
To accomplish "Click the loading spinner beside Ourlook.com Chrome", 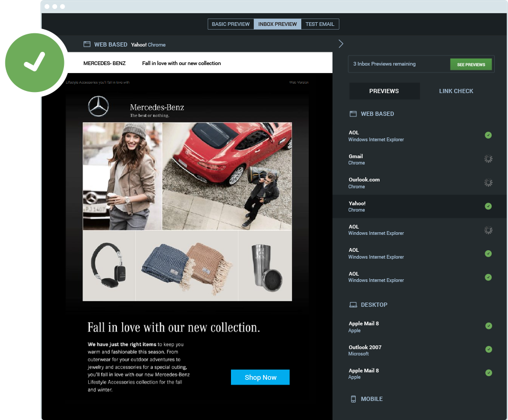I will pyautogui.click(x=488, y=182).
